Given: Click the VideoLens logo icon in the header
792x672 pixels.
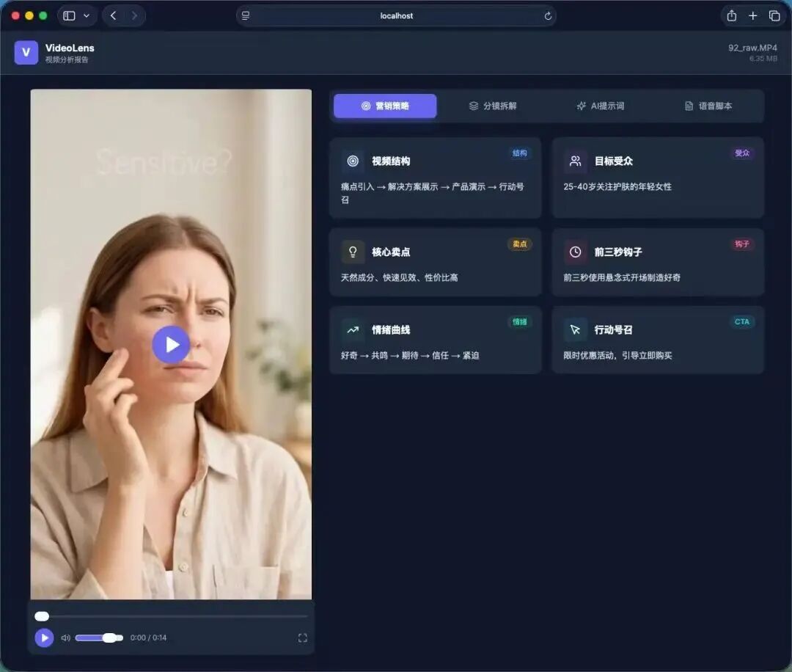Looking at the screenshot, I should (x=26, y=53).
